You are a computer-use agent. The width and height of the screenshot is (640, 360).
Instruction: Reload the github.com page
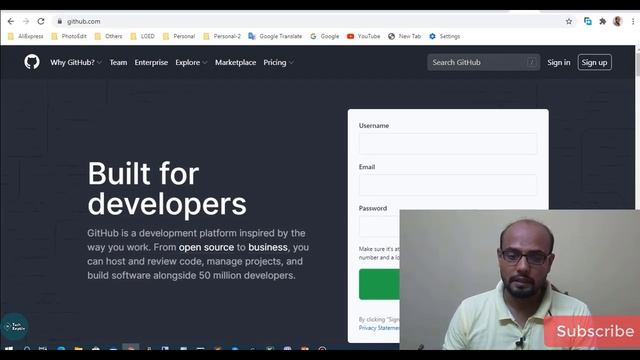coord(41,21)
